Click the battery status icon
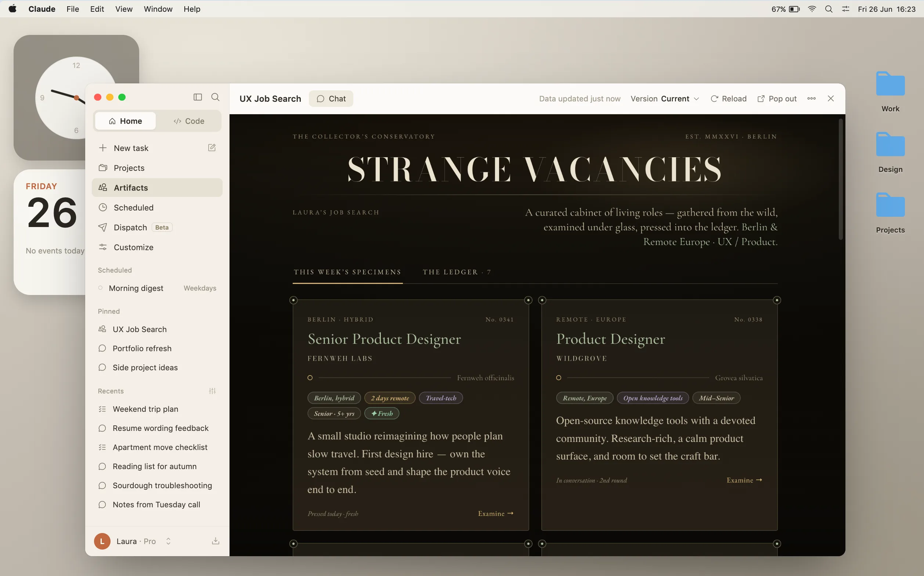 pyautogui.click(x=794, y=9)
